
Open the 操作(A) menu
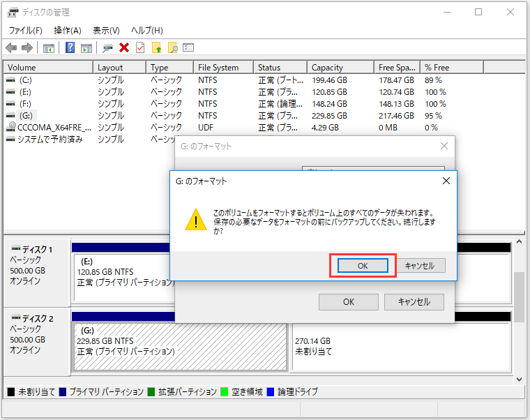tap(68, 31)
